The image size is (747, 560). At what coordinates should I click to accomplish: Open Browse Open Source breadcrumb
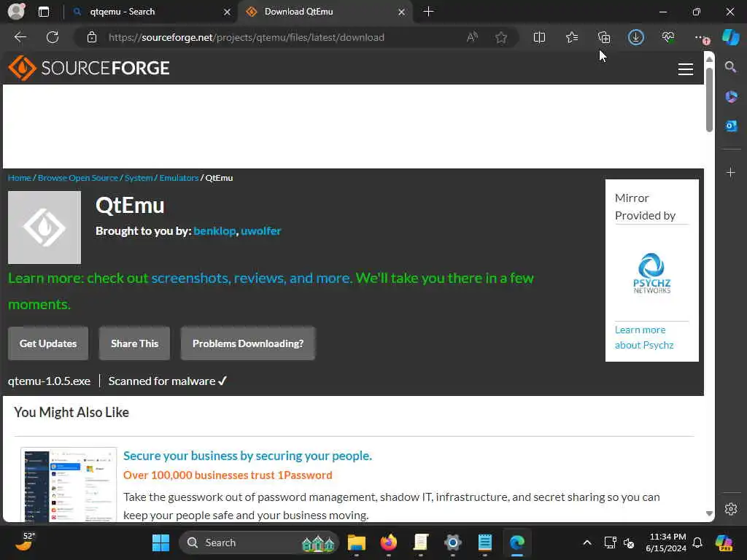click(77, 178)
